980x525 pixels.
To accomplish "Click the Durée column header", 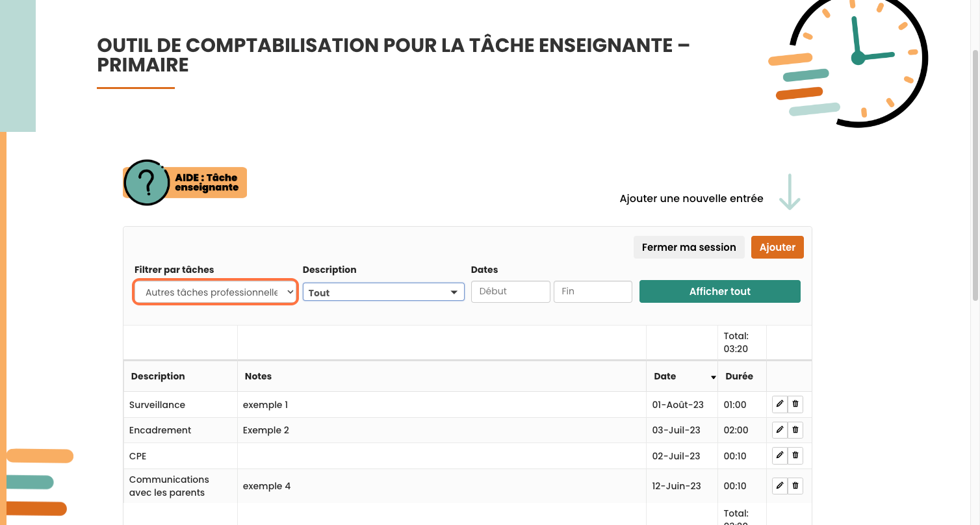I will click(x=739, y=376).
